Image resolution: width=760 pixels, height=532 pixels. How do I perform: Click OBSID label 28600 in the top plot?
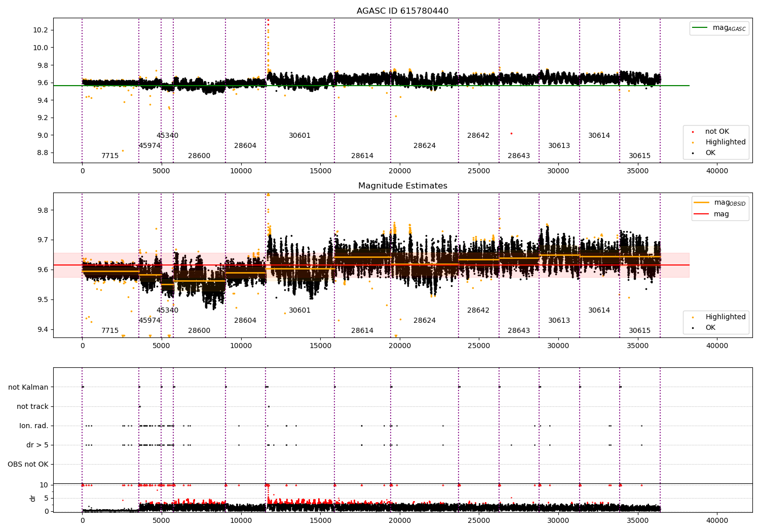tap(199, 156)
